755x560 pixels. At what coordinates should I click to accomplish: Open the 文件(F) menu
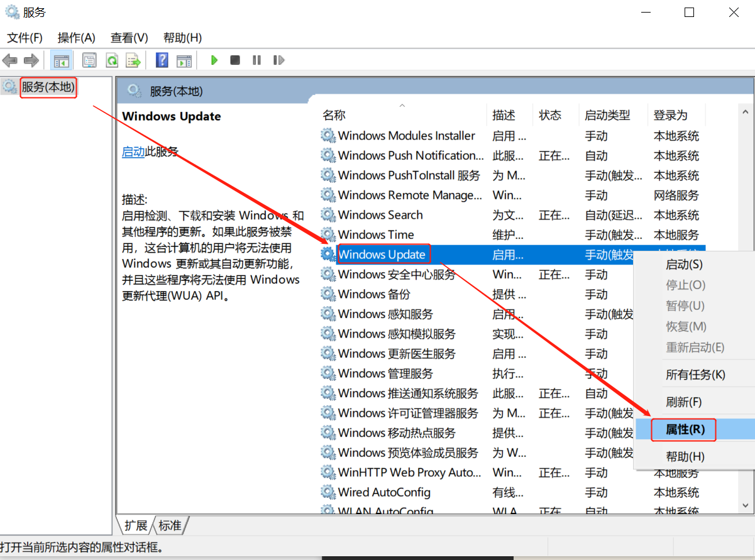(x=25, y=38)
